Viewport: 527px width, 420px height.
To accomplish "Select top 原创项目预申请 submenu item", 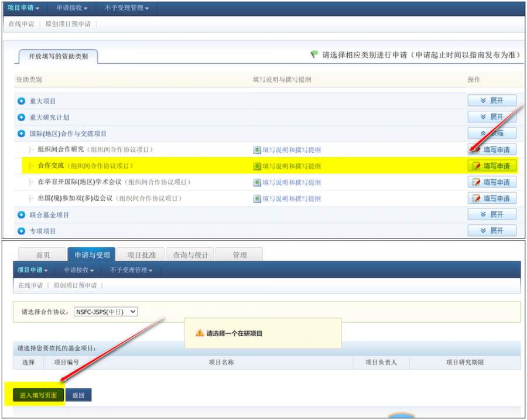I will 68,24.
